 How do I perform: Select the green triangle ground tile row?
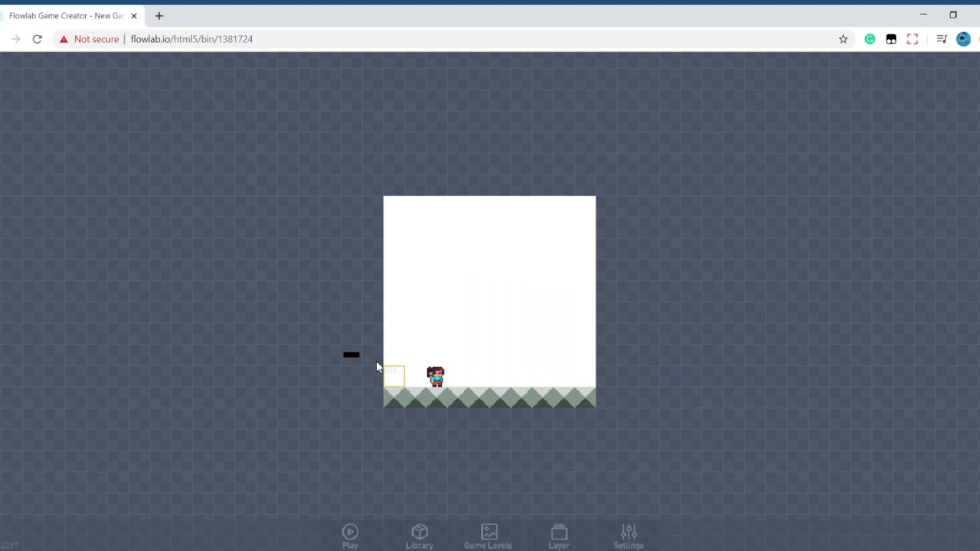click(489, 397)
